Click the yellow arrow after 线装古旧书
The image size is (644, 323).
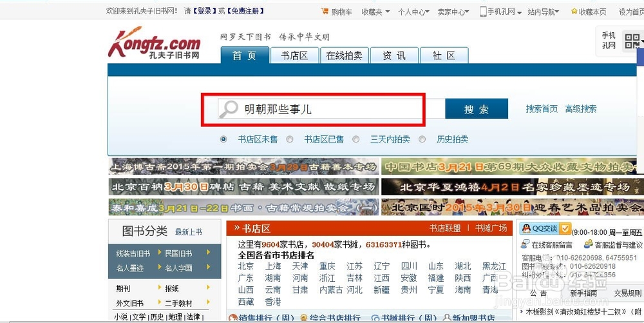click(x=159, y=252)
